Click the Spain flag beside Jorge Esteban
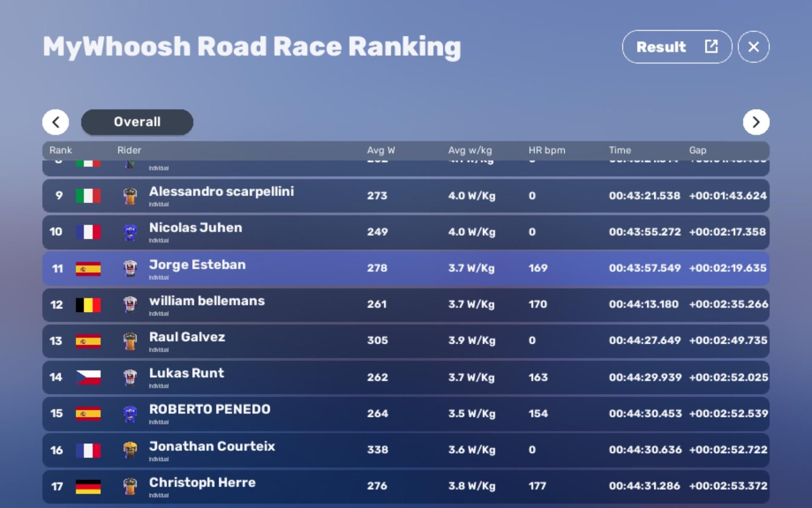Image resolution: width=812 pixels, height=508 pixels. [88, 269]
